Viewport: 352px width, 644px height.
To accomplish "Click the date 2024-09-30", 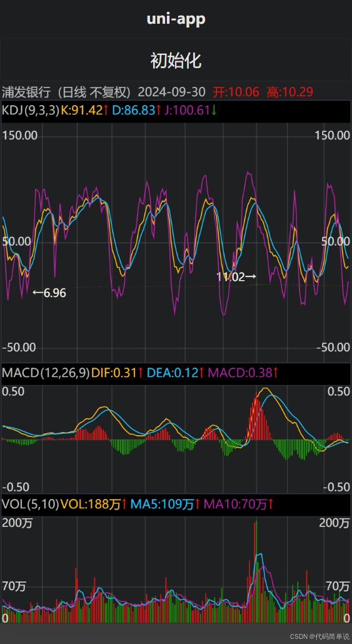I will tap(171, 92).
